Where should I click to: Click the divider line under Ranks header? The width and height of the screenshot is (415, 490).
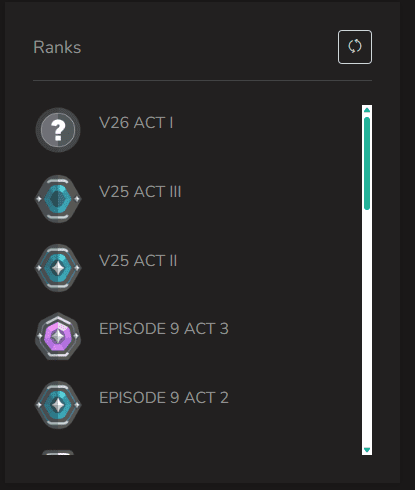[x=202, y=80]
